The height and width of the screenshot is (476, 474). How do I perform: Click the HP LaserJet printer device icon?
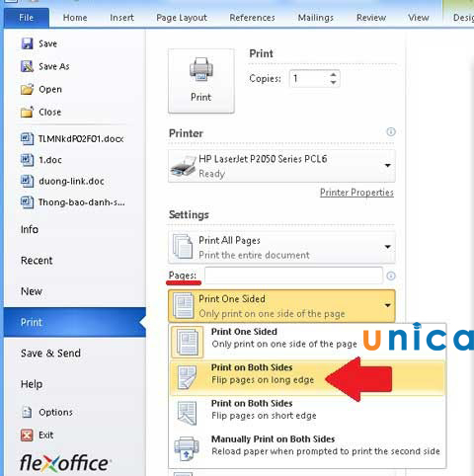coord(183,166)
